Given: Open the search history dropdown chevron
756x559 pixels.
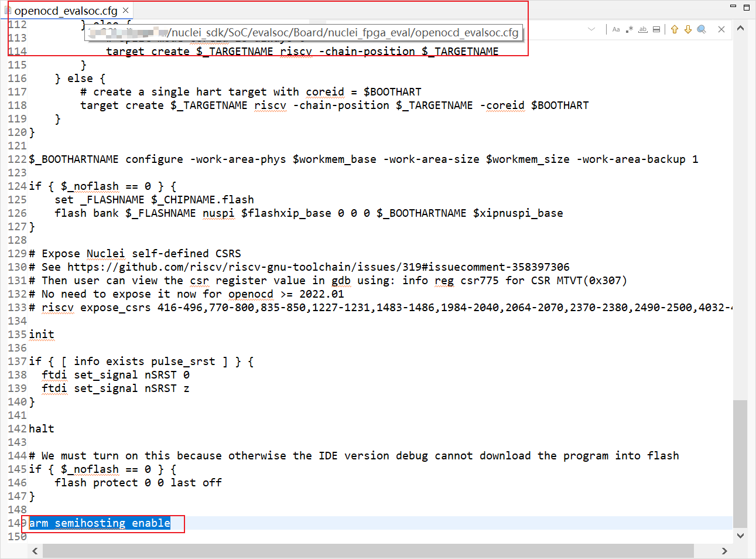Looking at the screenshot, I should pyautogui.click(x=591, y=29).
